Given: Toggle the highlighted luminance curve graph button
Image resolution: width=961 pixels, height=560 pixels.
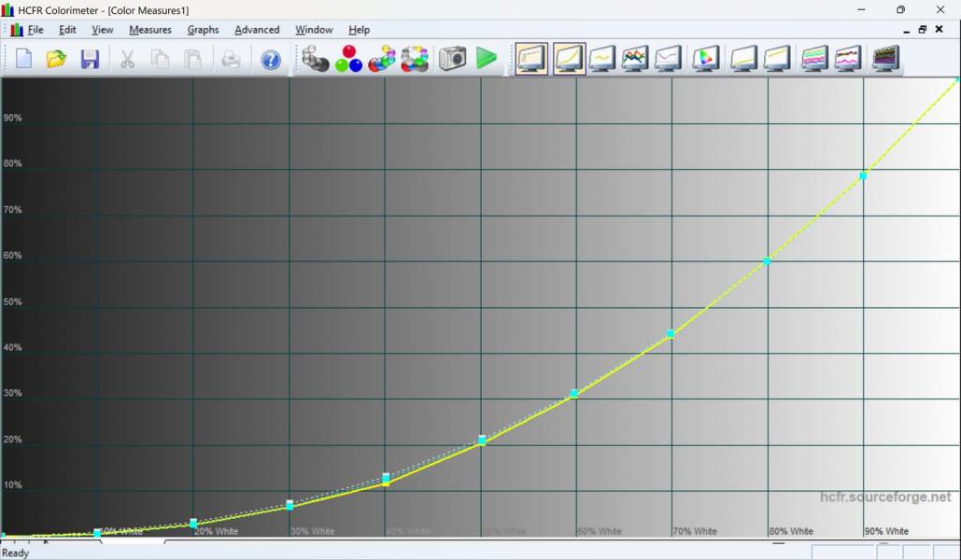Looking at the screenshot, I should [x=569, y=59].
